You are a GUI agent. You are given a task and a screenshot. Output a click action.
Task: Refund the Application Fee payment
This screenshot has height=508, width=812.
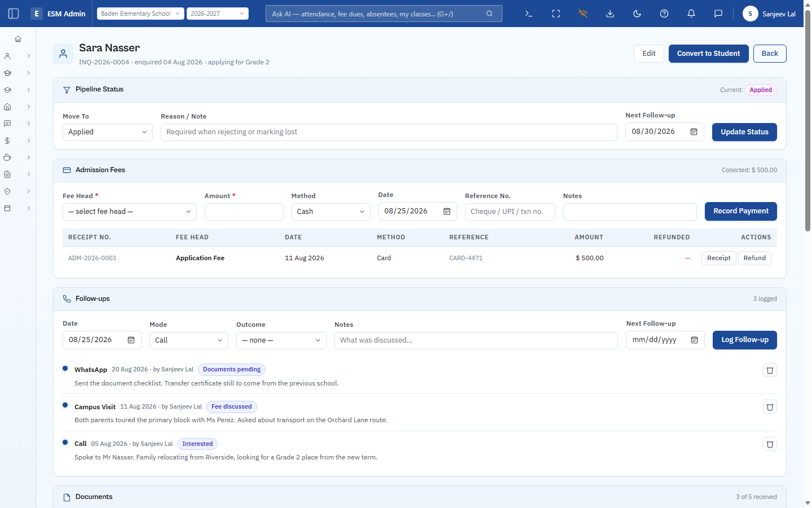pos(754,258)
